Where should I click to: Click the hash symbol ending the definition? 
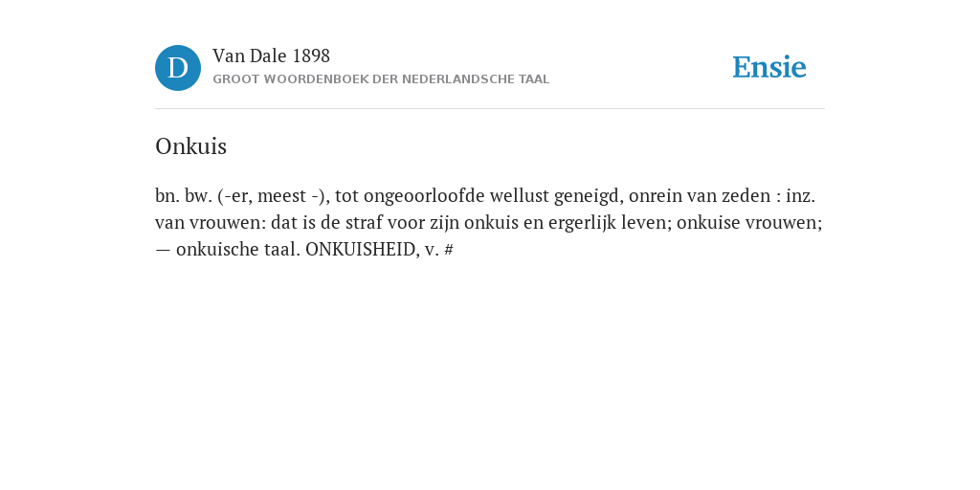(449, 250)
